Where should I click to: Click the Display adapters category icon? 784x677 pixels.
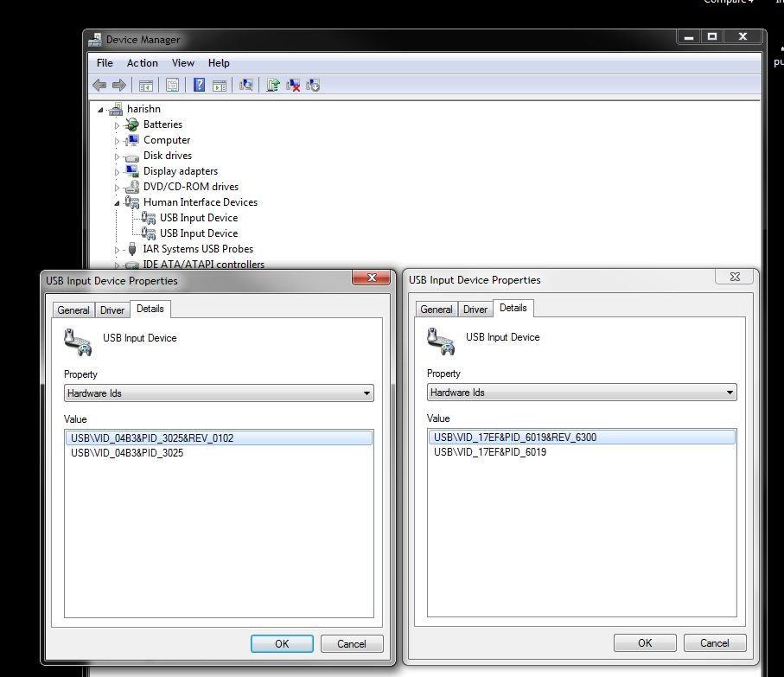(x=132, y=171)
